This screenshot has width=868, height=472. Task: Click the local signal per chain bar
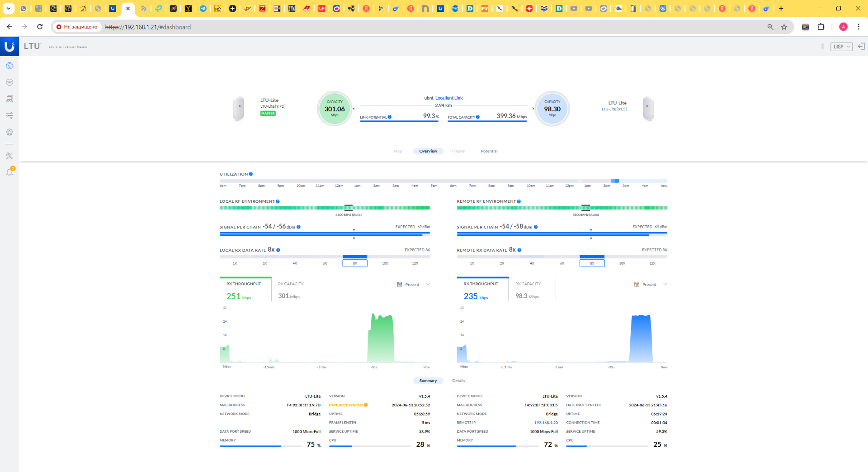pyautogui.click(x=325, y=234)
